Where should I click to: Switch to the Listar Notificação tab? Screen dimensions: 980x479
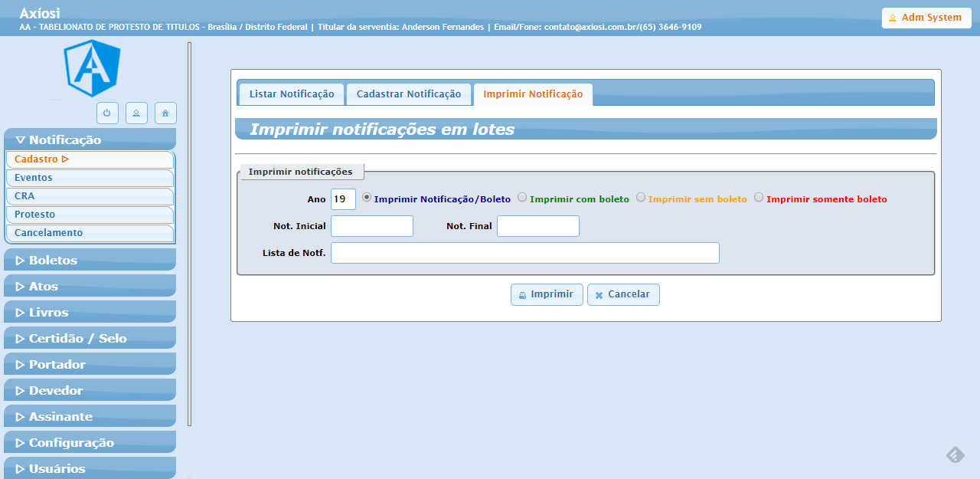click(x=291, y=94)
